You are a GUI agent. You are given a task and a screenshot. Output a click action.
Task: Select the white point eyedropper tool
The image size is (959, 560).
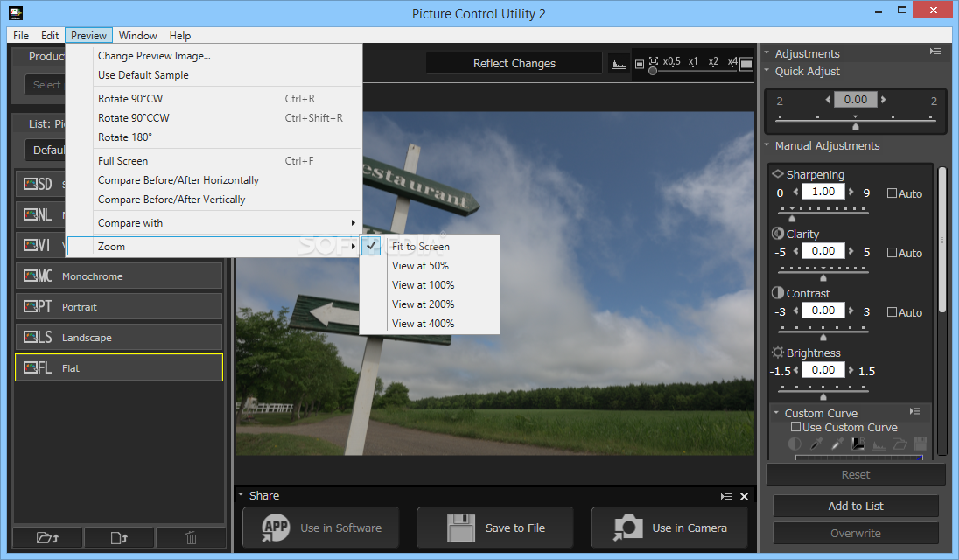point(836,444)
